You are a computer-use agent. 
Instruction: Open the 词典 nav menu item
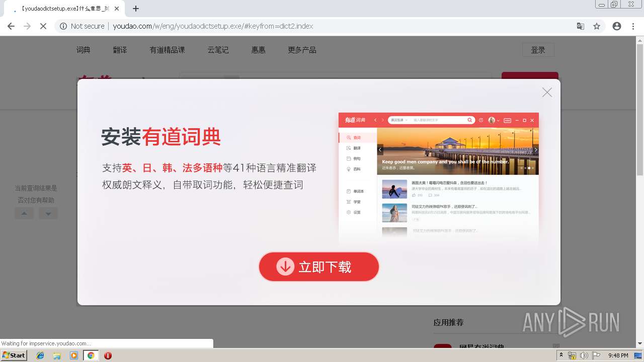pos(84,50)
